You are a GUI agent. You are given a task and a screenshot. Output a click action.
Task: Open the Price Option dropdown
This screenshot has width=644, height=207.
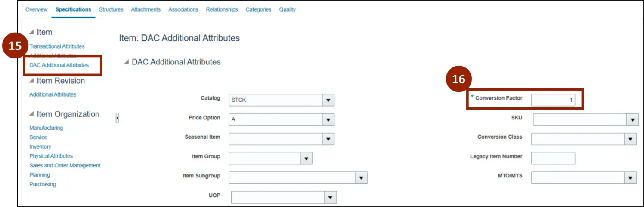[x=328, y=119]
